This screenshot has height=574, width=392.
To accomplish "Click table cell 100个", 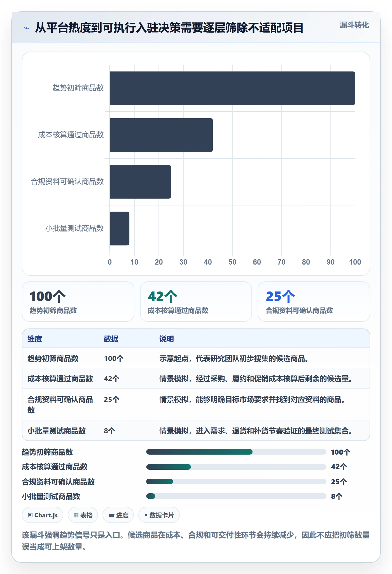I will pyautogui.click(x=114, y=358).
